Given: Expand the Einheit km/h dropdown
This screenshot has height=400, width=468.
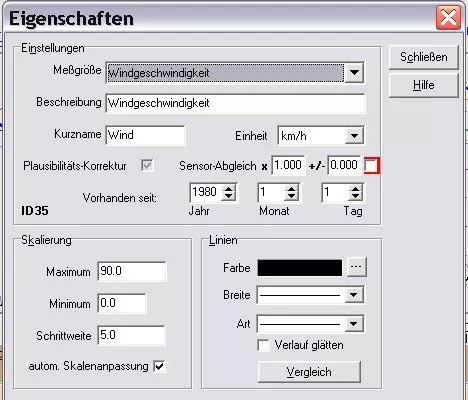Looking at the screenshot, I should pyautogui.click(x=354, y=136).
